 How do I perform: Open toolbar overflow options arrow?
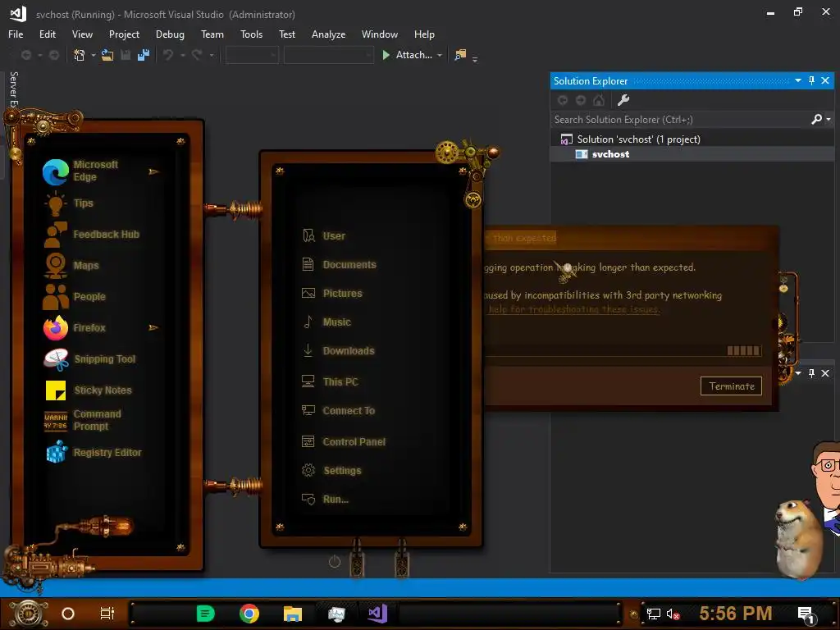(475, 58)
